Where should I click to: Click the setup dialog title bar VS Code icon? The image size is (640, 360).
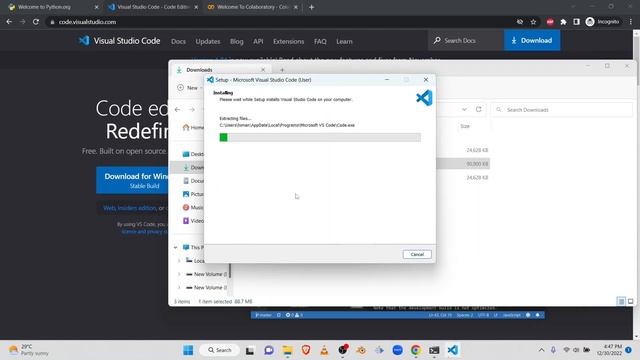tap(210, 80)
